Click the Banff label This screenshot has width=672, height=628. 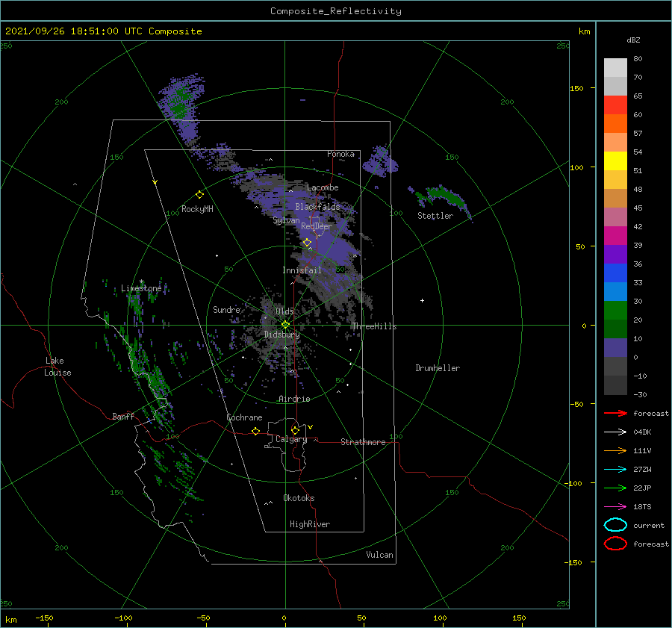(123, 416)
